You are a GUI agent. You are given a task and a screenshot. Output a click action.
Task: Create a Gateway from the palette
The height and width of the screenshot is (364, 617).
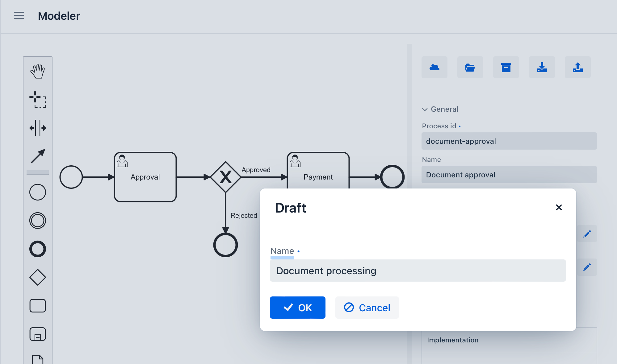[38, 277]
